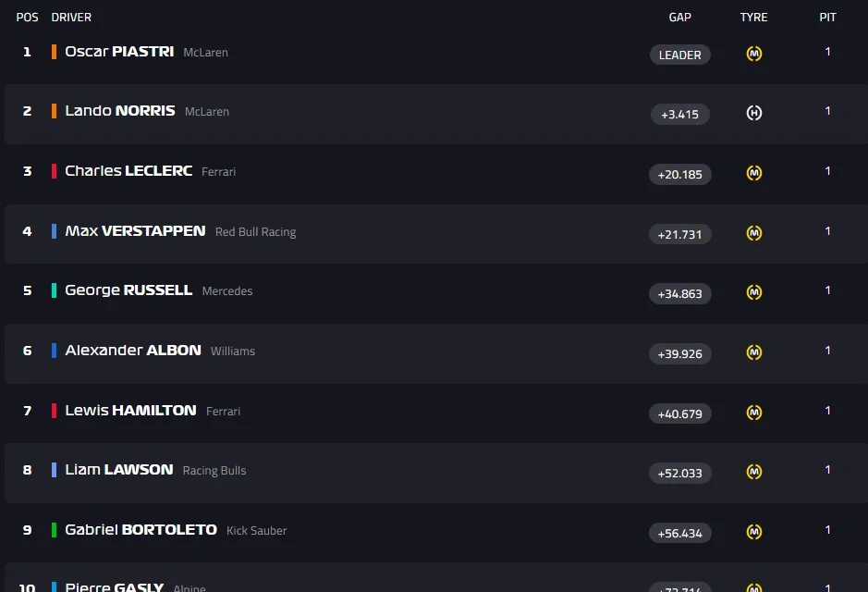This screenshot has width=868, height=592.
Task: Open Oscar Piastri driver name
Action: (x=119, y=52)
